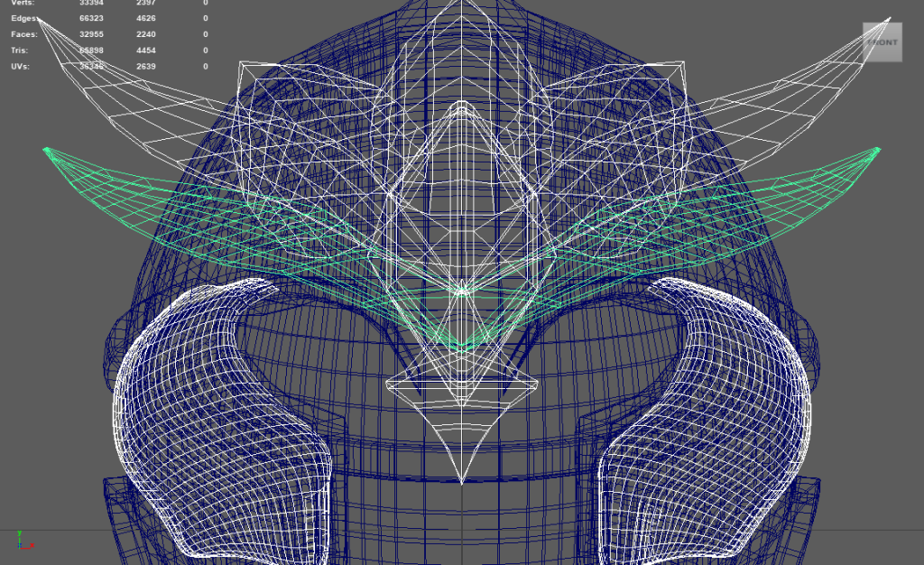Click the Edges label in the HUD
This screenshot has width=924, height=565.
tap(24, 18)
